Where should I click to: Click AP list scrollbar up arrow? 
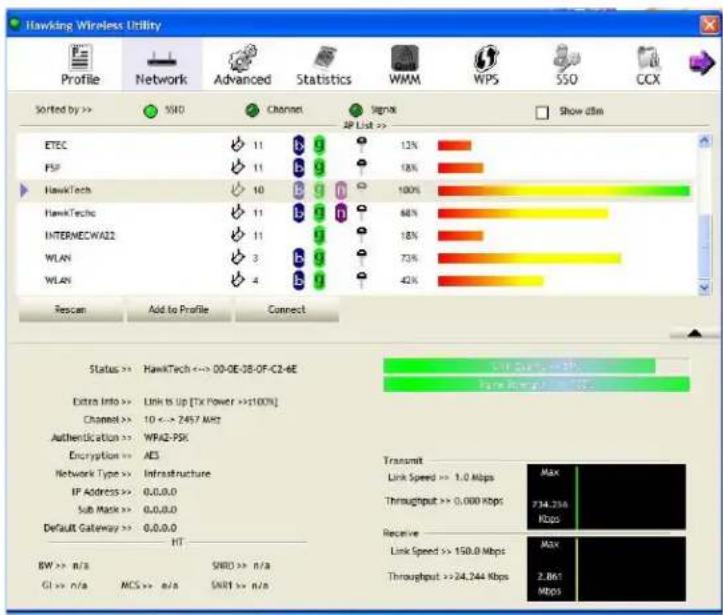click(x=705, y=141)
